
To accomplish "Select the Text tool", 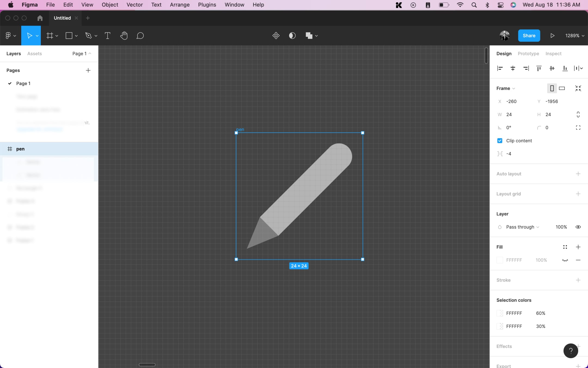I will (x=108, y=36).
